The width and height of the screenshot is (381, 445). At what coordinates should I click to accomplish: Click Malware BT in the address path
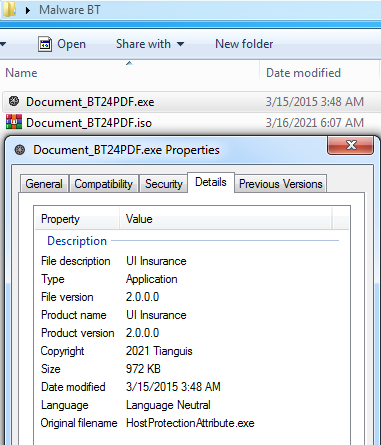[x=70, y=10]
